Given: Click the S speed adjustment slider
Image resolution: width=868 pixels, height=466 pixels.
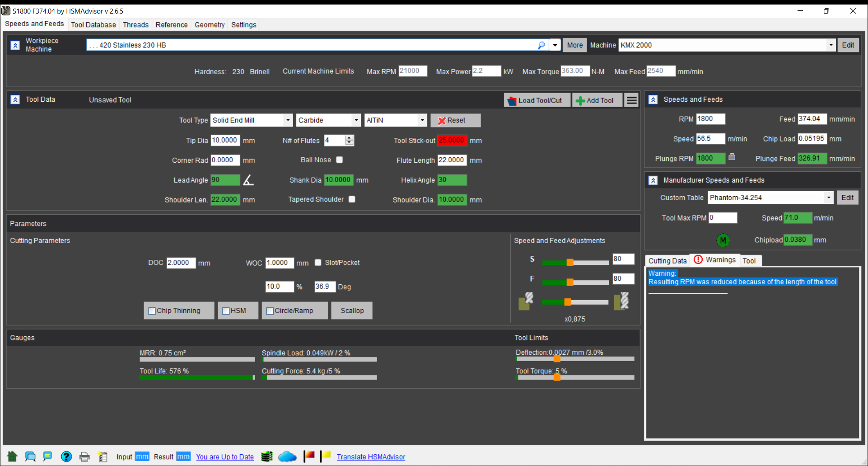Looking at the screenshot, I should (570, 263).
